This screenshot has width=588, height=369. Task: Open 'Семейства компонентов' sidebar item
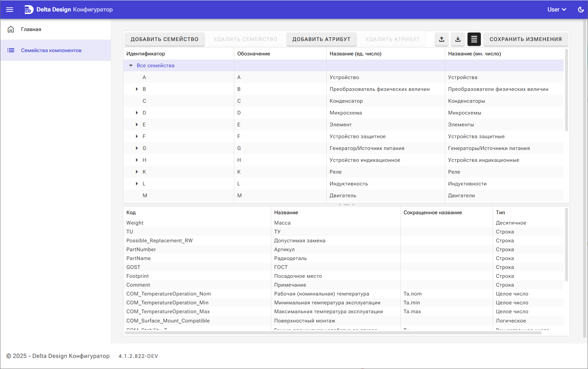click(51, 50)
